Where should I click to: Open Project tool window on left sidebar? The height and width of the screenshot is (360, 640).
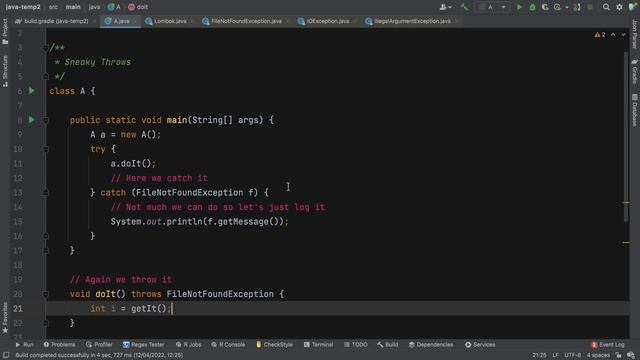coord(5,31)
